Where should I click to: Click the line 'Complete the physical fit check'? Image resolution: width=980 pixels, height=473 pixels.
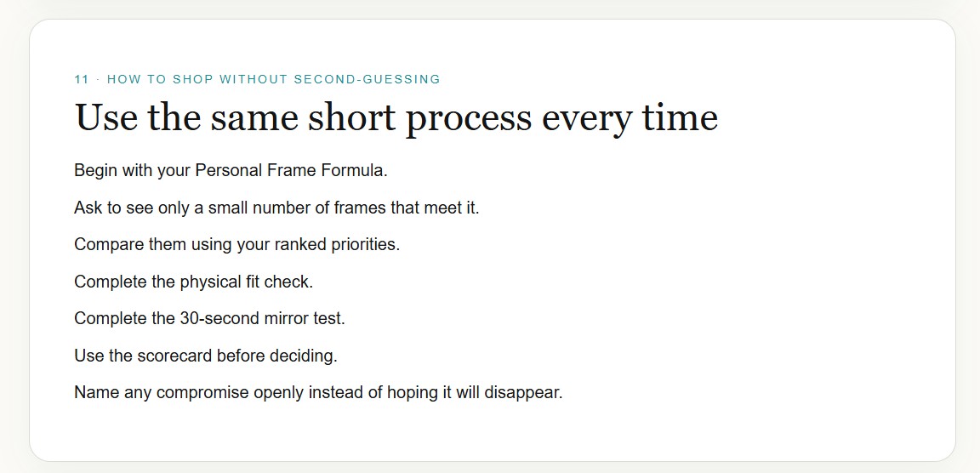[x=193, y=282]
